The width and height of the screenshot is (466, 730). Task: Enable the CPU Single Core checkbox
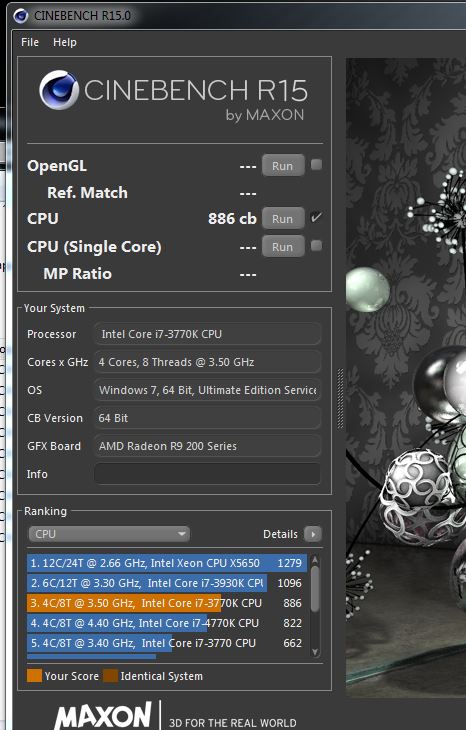316,245
